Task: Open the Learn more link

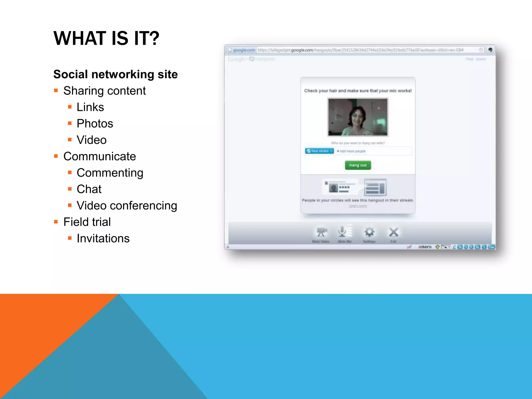Action: point(358,206)
